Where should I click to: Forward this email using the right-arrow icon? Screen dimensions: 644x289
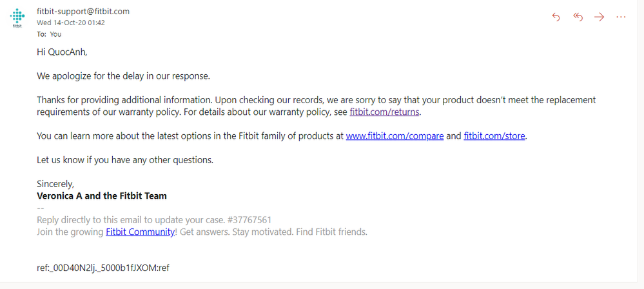[600, 17]
